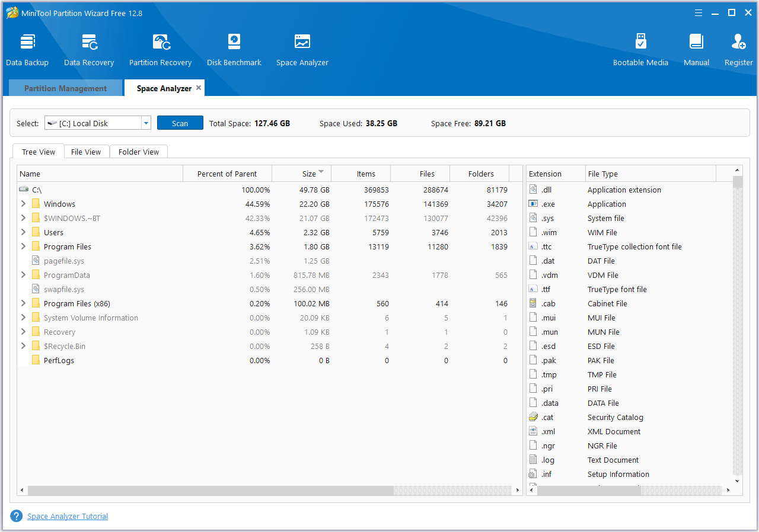Click the Windows folder icon

[x=36, y=204]
